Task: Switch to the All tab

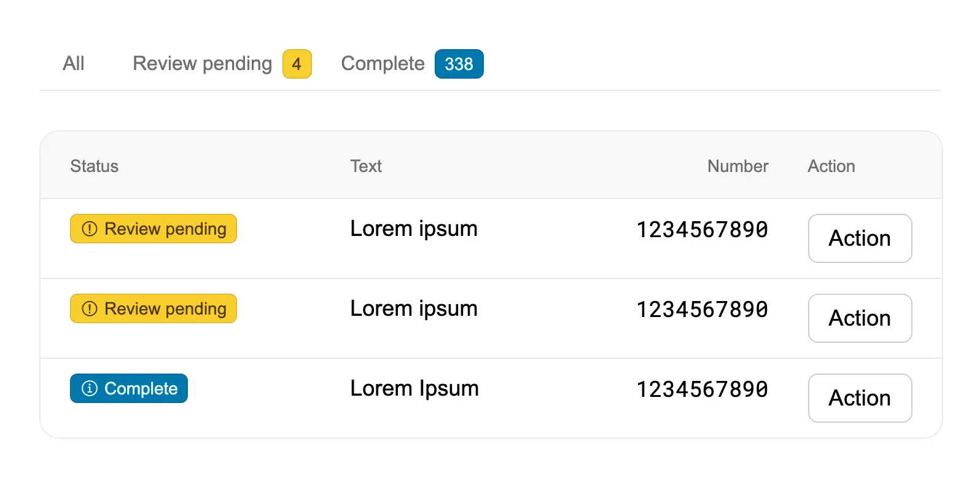Action: tap(74, 64)
